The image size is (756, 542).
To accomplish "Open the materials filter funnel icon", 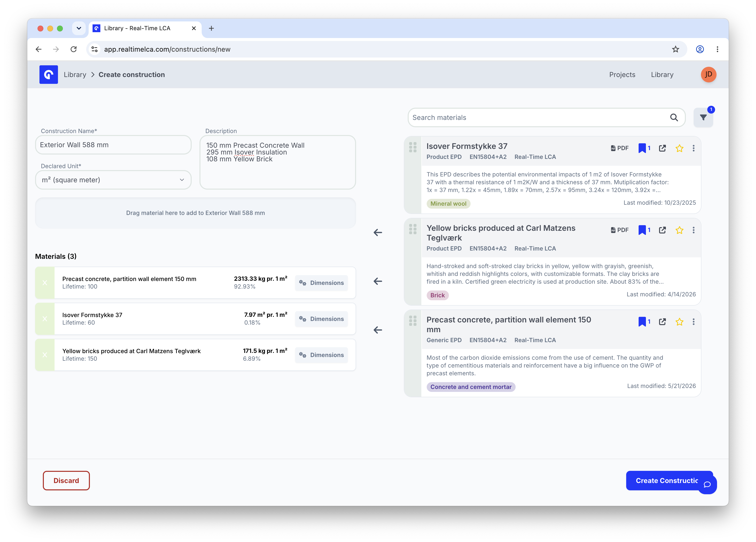I will click(703, 117).
